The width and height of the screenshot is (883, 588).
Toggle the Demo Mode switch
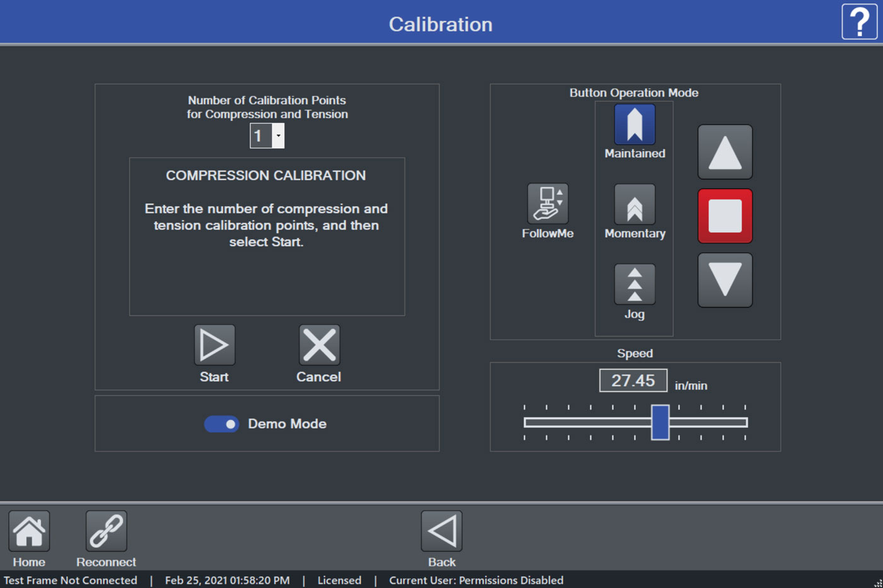[221, 424]
